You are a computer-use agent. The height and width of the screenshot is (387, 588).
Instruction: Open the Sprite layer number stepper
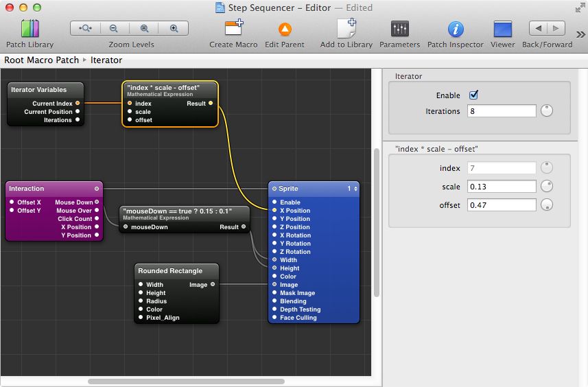click(x=355, y=189)
